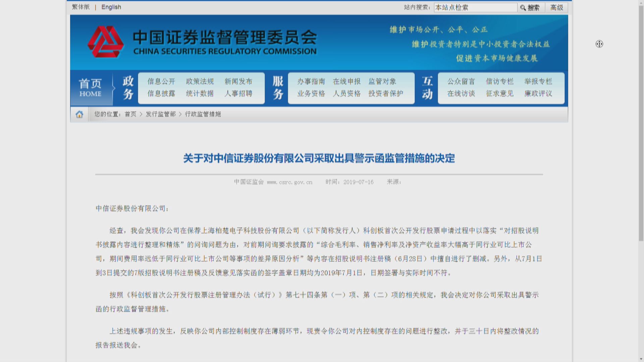
Task: Click the home icon in breadcrumb bar
Action: pos(79,114)
